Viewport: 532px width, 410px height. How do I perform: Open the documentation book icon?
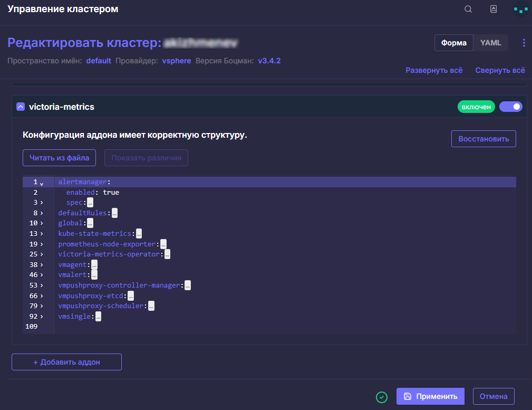[x=494, y=9]
